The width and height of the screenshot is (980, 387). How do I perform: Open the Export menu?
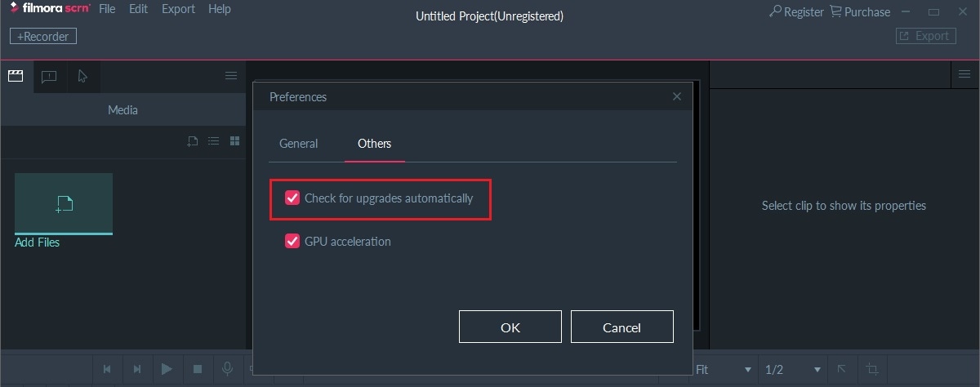(x=178, y=10)
